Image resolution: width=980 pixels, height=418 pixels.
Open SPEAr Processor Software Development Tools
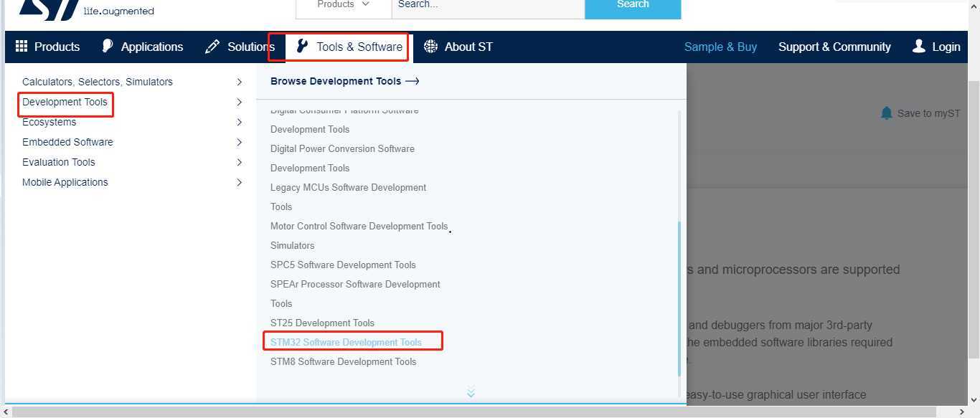355,294
